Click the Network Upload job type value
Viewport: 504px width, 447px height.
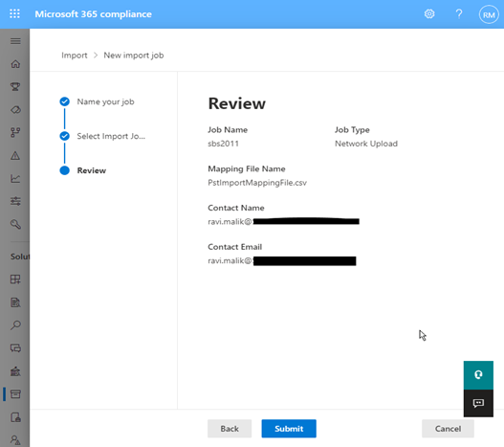(366, 144)
